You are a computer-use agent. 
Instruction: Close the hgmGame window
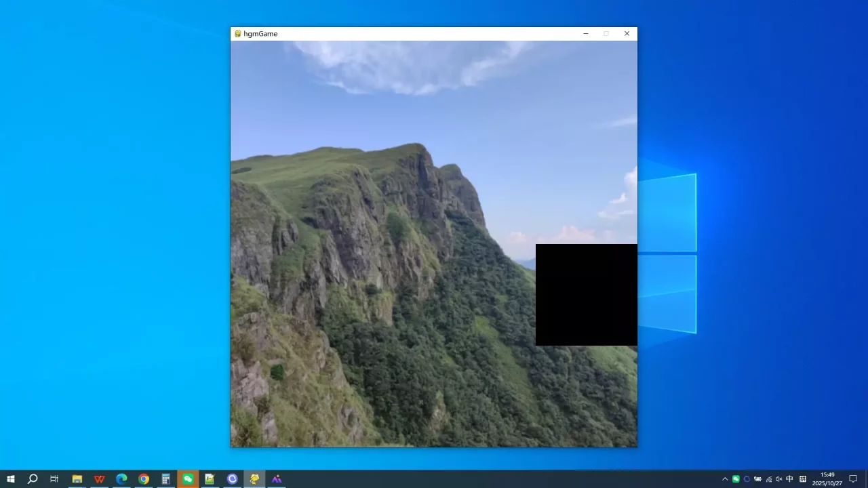click(627, 34)
